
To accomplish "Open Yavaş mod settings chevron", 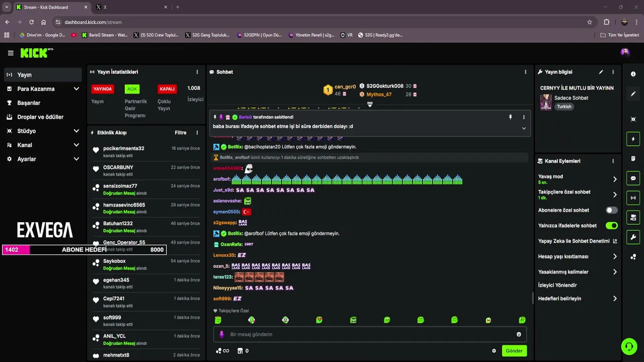I will click(x=615, y=179).
